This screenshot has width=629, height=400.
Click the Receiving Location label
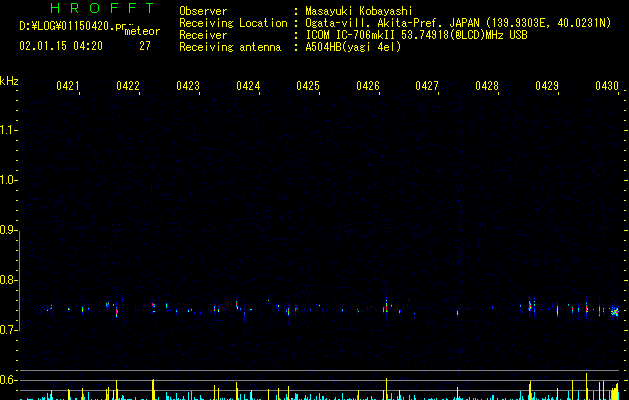pyautogui.click(x=233, y=23)
